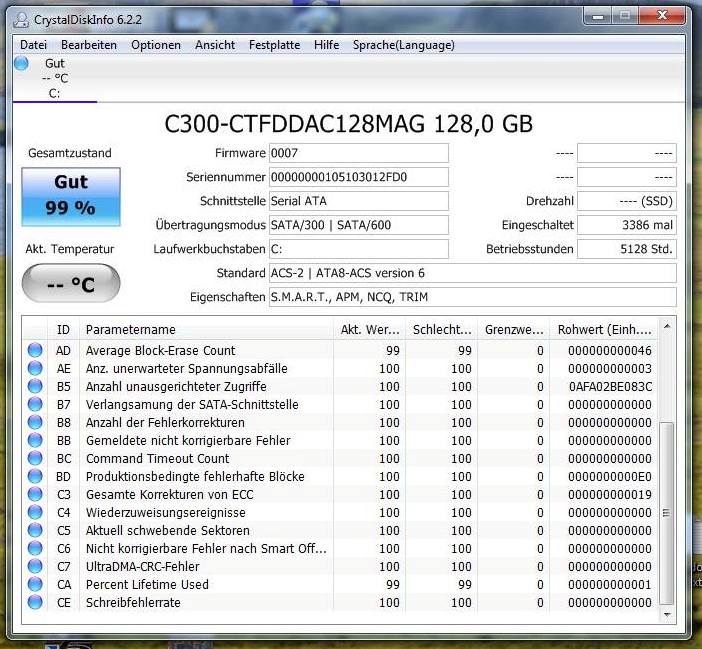Click the Gut 99 % health status button

click(71, 196)
